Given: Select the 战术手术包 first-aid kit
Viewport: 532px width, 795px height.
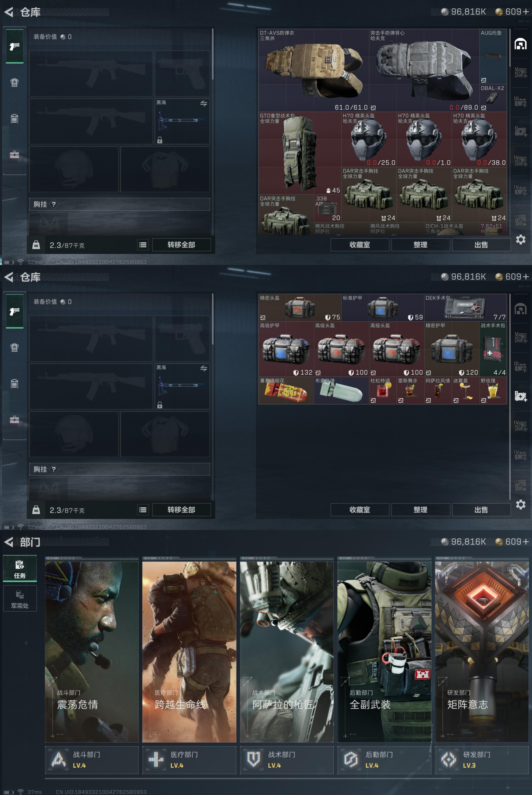Looking at the screenshot, I should [x=493, y=349].
